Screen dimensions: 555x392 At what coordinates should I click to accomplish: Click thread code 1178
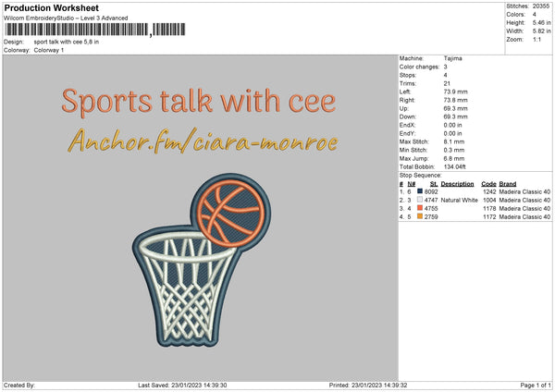489,209
